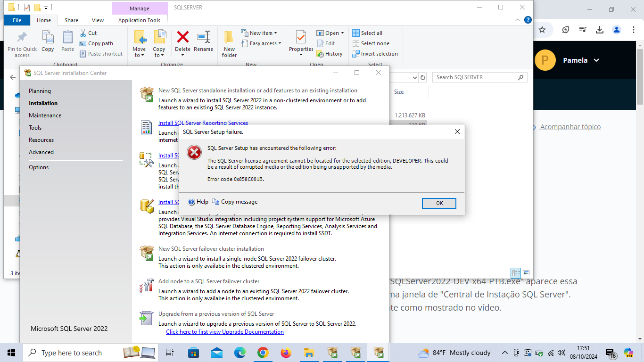Open Microsoft Edge from the taskbar

pyautogui.click(x=240, y=353)
